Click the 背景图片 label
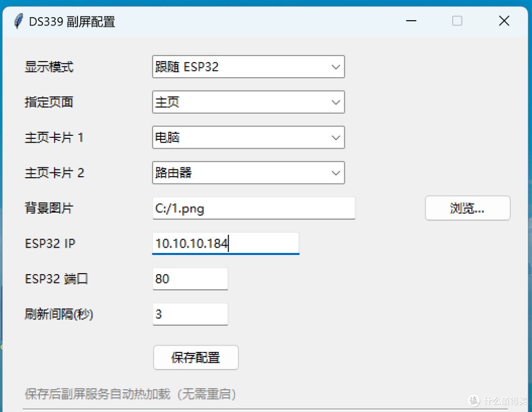Image resolution: width=532 pixels, height=412 pixels. [x=49, y=208]
